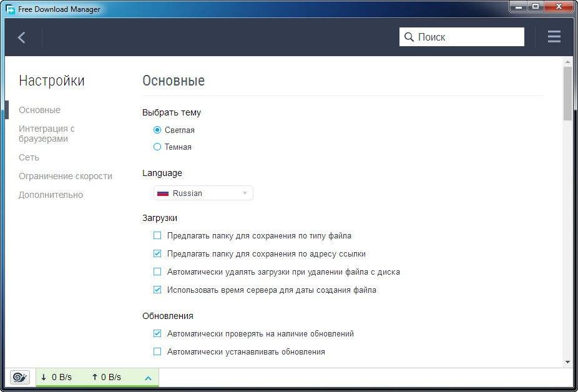578x392 pixels.
Task: Open the Дополнительно settings section
Action: pyautogui.click(x=51, y=195)
